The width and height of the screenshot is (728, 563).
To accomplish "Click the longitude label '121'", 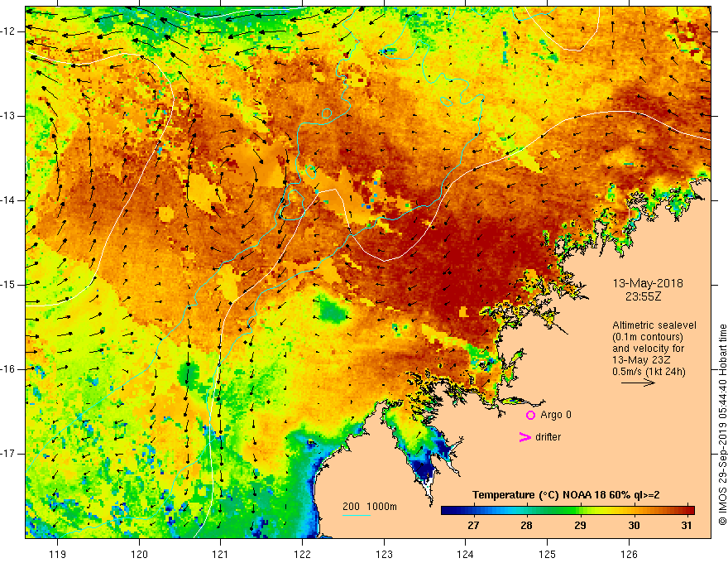I will (x=221, y=554).
